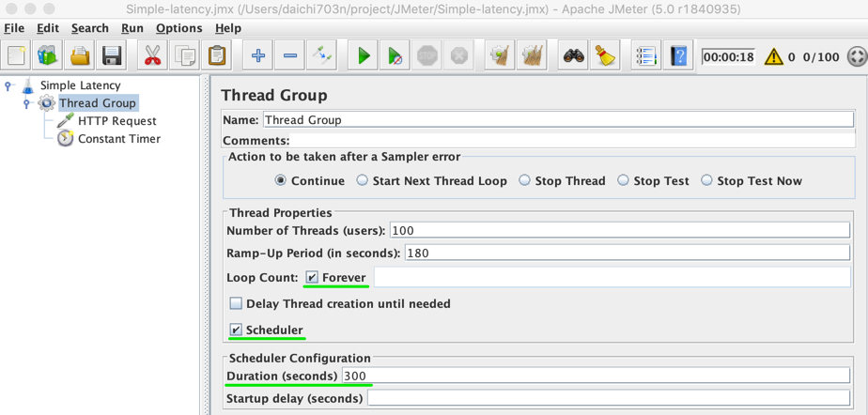868x415 pixels.
Task: Click the Shutdown X icon
Action: pyautogui.click(x=459, y=55)
